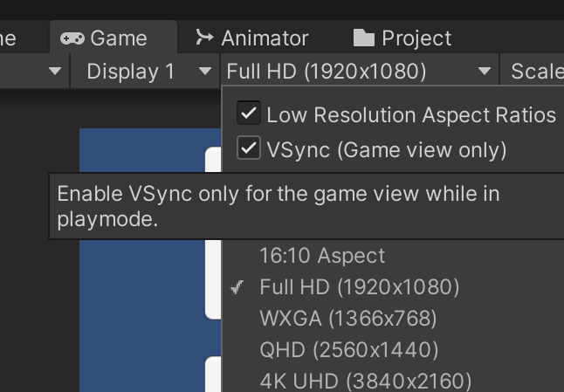Switch to the Project tab

[x=402, y=38]
